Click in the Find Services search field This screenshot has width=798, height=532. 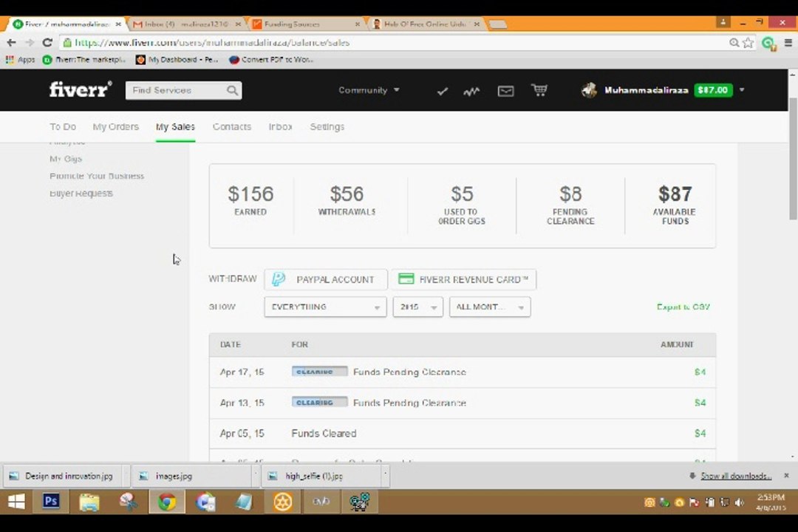coord(176,90)
